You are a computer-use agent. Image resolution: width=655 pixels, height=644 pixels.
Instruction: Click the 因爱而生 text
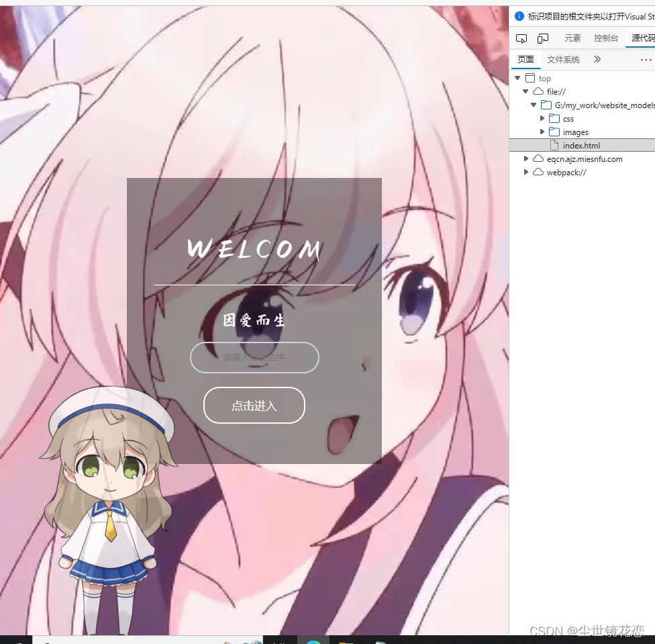coord(254,320)
